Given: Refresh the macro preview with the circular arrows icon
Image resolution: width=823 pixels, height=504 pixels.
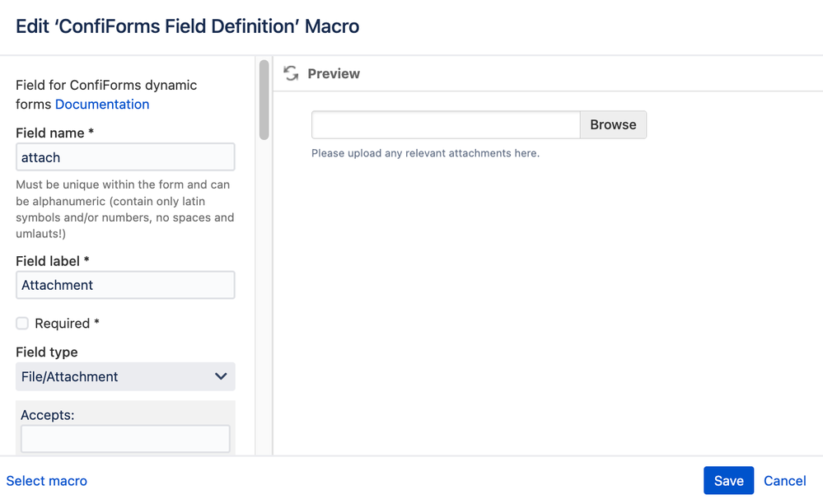Looking at the screenshot, I should click(x=291, y=73).
